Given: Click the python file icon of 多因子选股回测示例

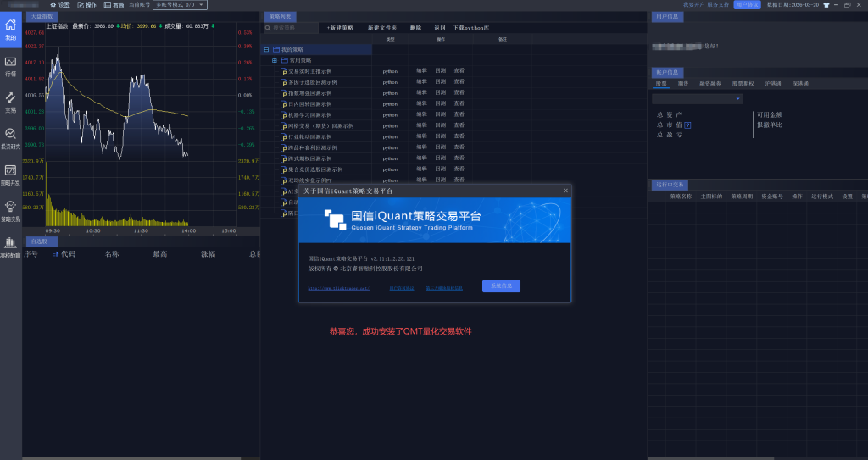Looking at the screenshot, I should click(x=284, y=82).
